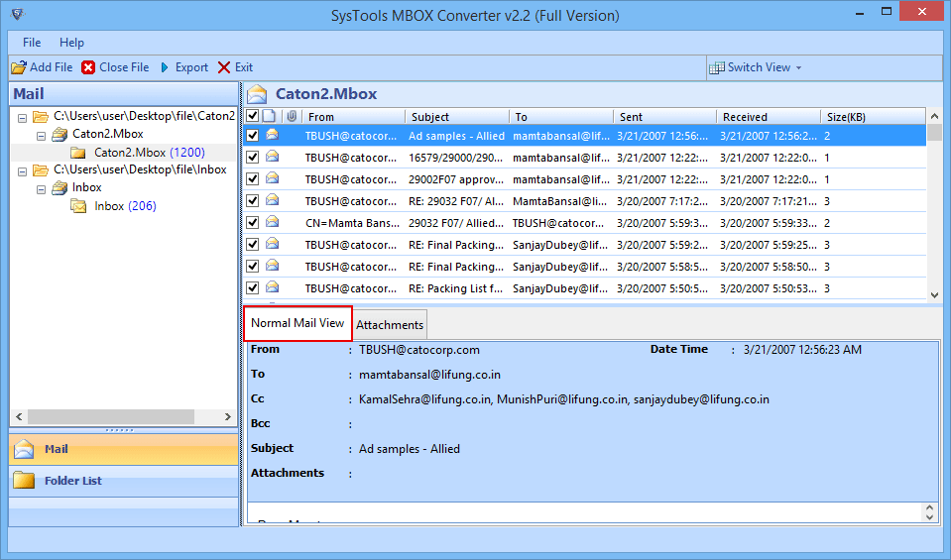Click the folder tree scroll right arrow
This screenshot has height=560, width=951.
click(228, 417)
